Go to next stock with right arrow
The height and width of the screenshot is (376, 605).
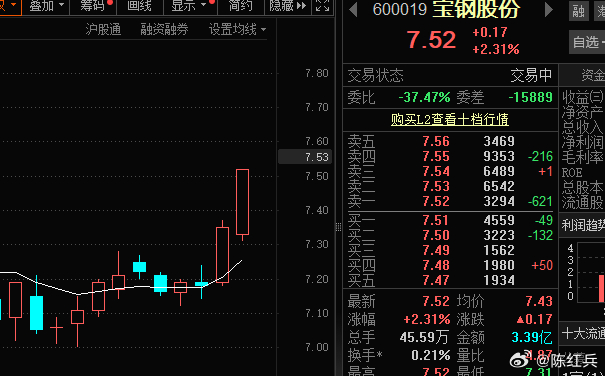pos(549,10)
